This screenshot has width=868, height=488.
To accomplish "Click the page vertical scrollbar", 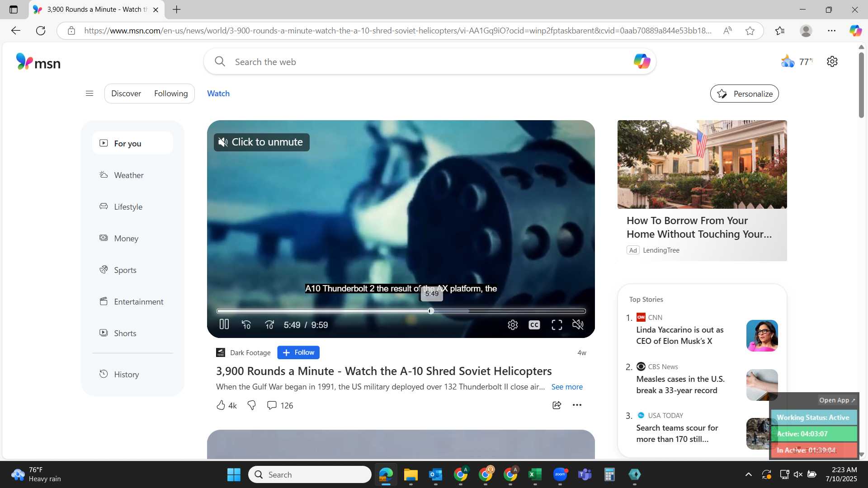I will (861, 86).
